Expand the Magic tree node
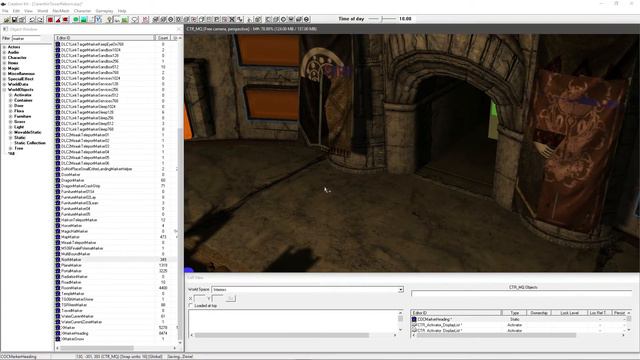This screenshot has width=640, height=360. click(4, 68)
